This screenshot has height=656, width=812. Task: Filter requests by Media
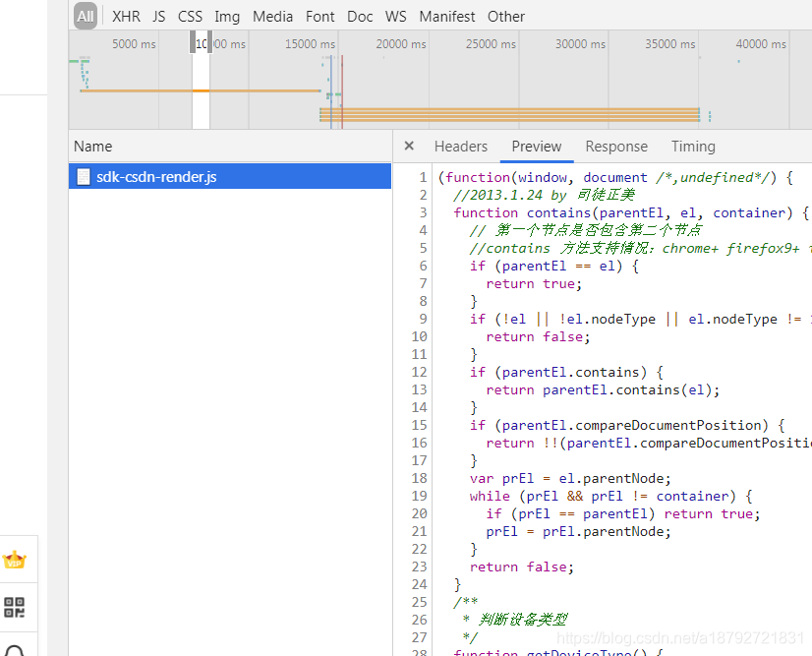pos(272,17)
